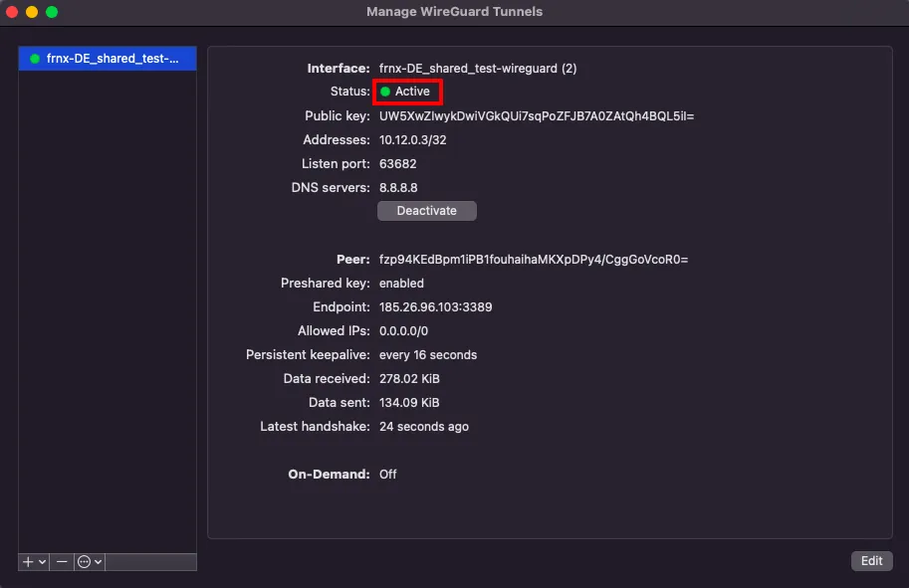Click the Manage WireGuard Tunnels title text
Image resolution: width=909 pixels, height=588 pixels.
pyautogui.click(x=454, y=12)
